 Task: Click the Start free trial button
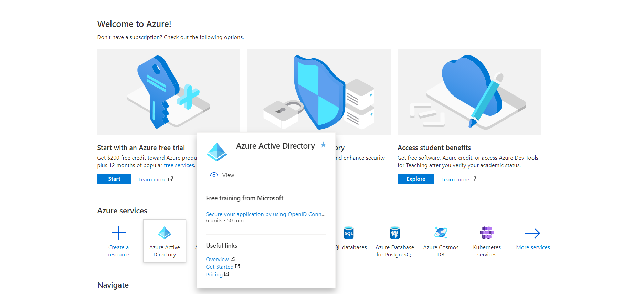pyautogui.click(x=114, y=179)
